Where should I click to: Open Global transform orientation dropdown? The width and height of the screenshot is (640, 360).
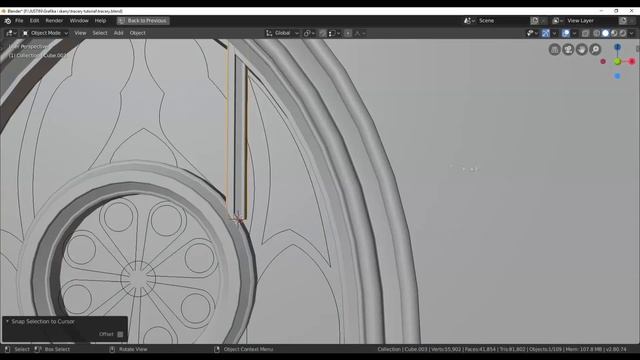point(282,33)
